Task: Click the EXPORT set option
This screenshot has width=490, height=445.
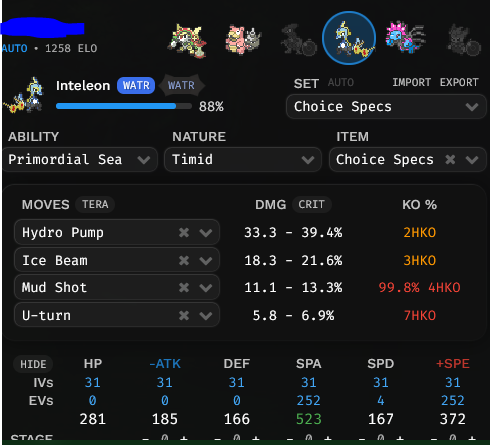Action: coord(459,82)
